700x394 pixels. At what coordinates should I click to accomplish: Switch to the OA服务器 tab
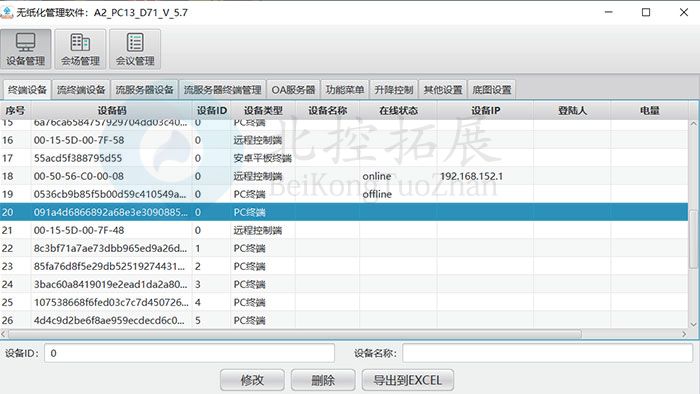(x=293, y=90)
